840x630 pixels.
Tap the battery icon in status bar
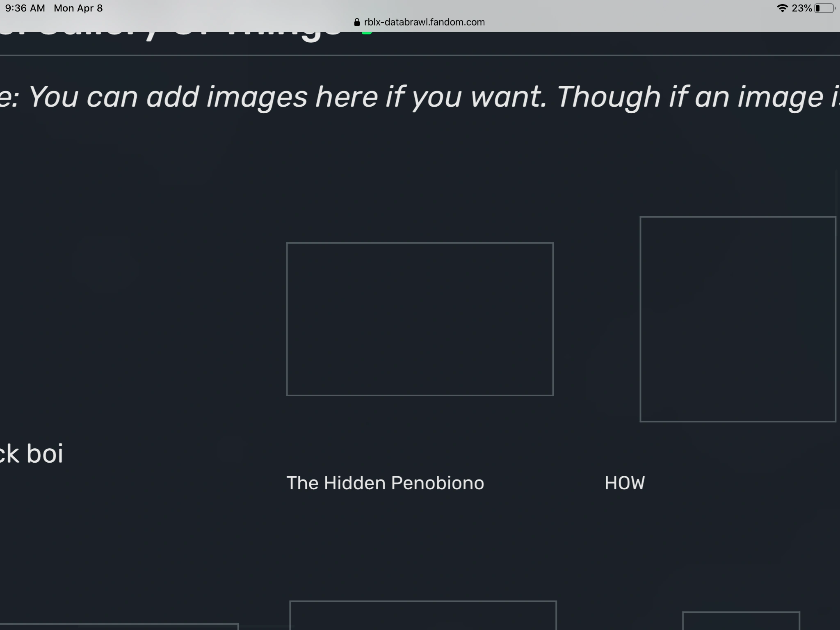tap(824, 8)
